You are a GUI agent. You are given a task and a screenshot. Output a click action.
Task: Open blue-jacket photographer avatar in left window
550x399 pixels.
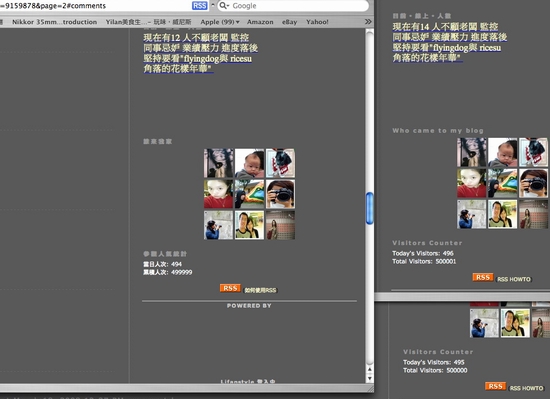coord(219,225)
